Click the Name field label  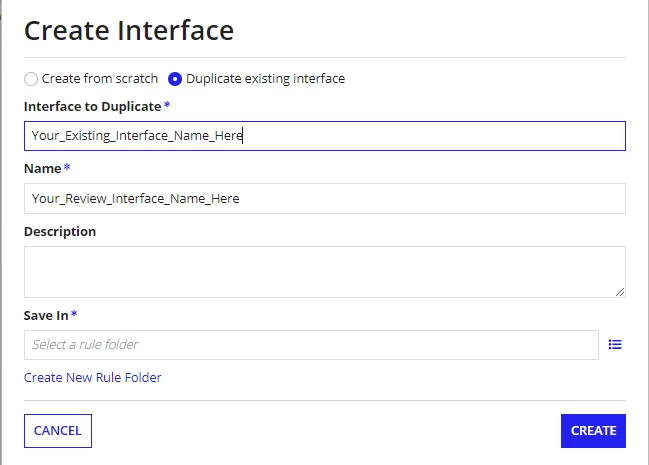[43, 169]
